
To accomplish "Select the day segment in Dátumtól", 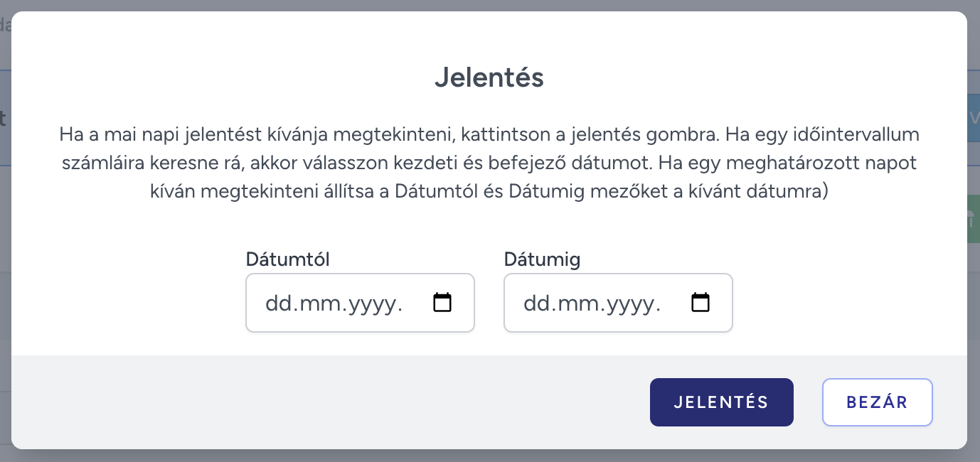I will (277, 303).
